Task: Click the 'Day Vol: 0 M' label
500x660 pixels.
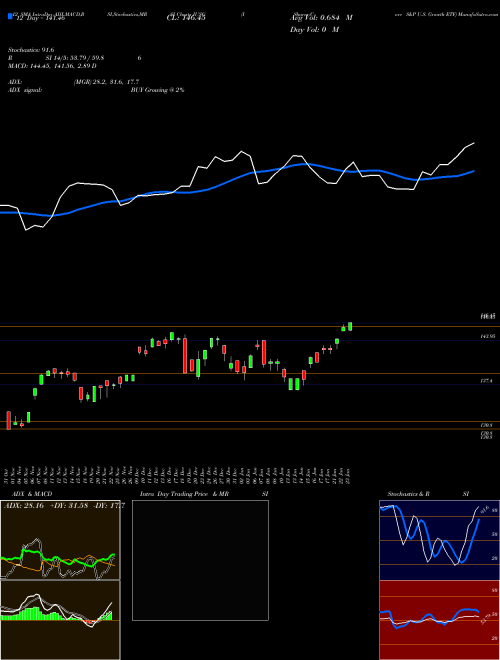Action: tap(314, 30)
